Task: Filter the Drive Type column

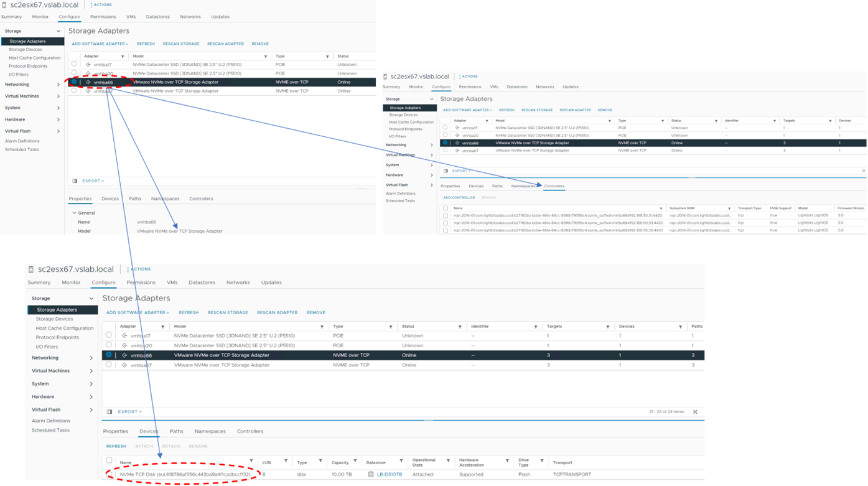Action: (542, 462)
